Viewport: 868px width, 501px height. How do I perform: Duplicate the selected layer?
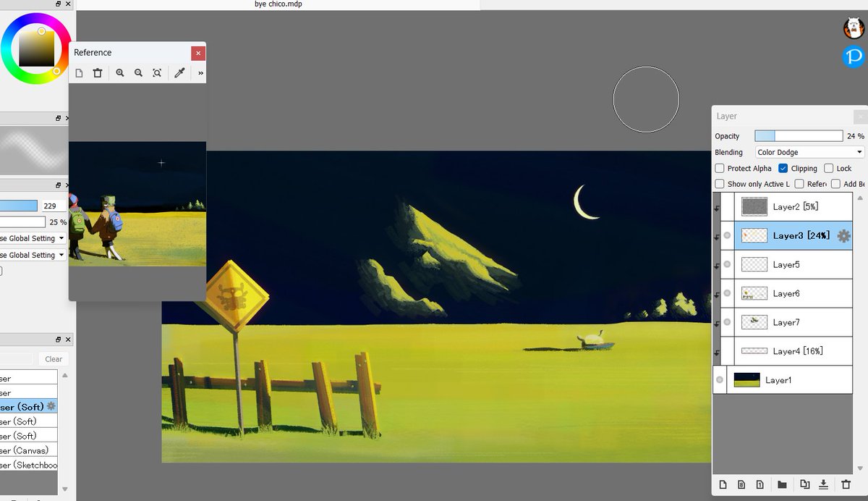pos(805,484)
